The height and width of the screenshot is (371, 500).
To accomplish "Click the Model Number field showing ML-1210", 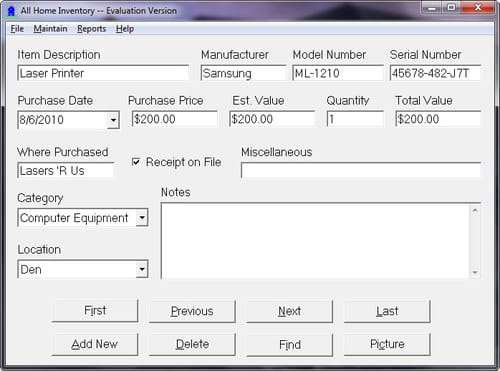I will click(x=338, y=73).
